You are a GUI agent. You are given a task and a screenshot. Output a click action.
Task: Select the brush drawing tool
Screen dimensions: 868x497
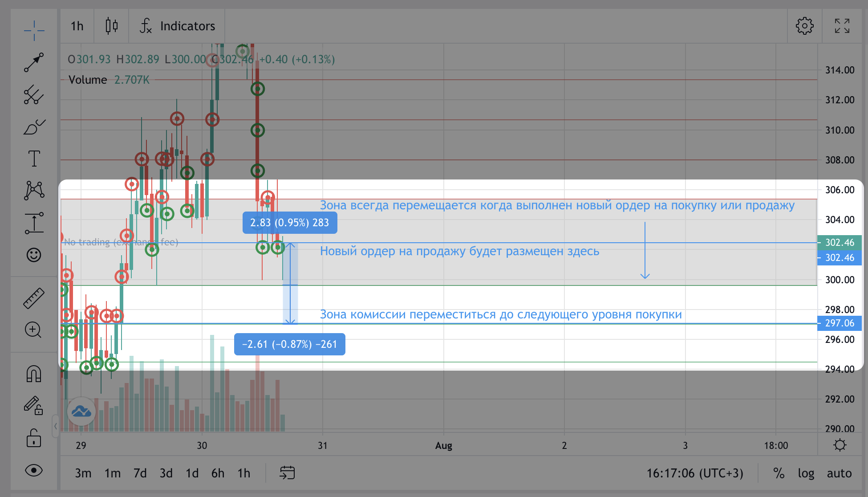(x=34, y=127)
